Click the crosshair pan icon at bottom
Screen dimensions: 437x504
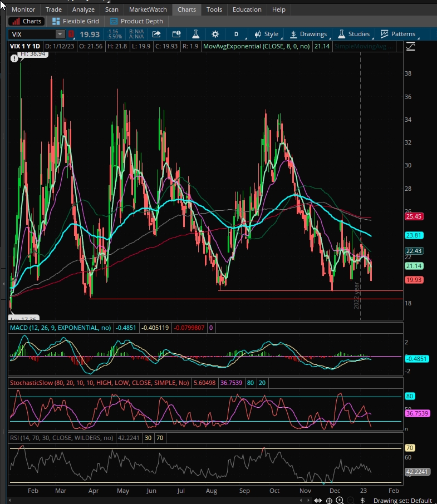(329, 500)
